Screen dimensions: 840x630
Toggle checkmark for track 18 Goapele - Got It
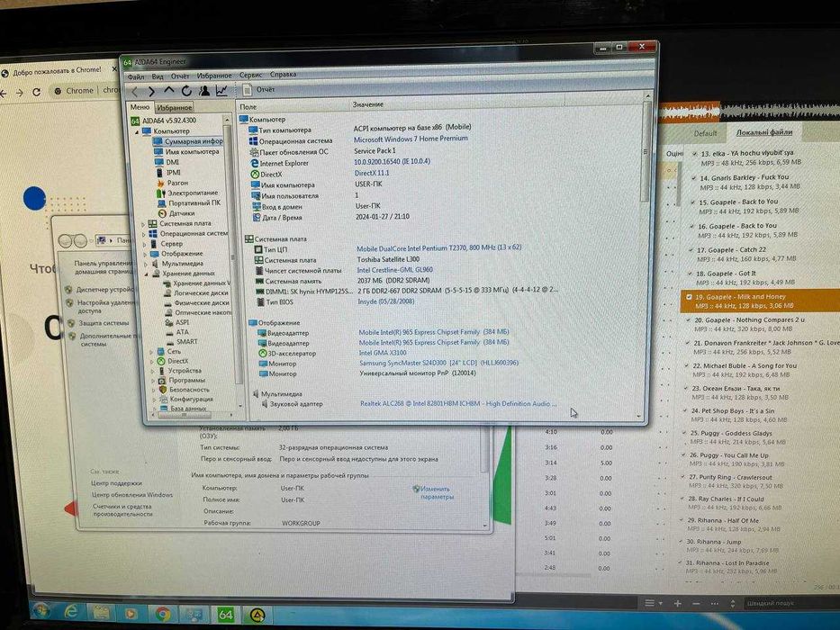[x=691, y=274]
